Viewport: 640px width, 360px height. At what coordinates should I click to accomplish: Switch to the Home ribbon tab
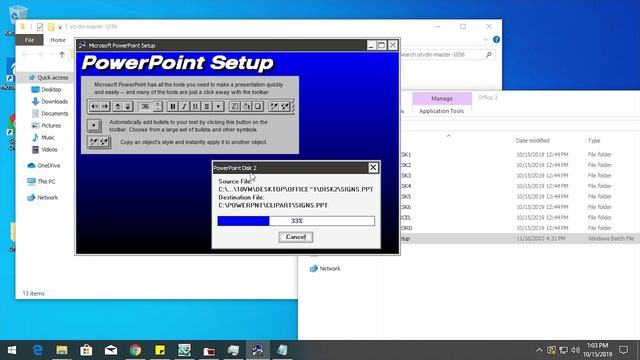(58, 40)
